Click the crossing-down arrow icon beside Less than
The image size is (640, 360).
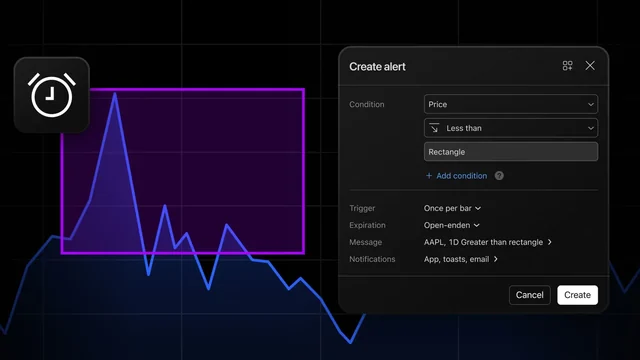click(x=434, y=128)
